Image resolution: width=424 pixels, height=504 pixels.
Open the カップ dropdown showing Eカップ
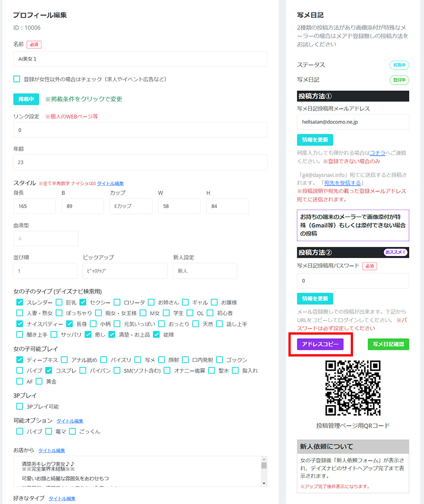click(131, 206)
